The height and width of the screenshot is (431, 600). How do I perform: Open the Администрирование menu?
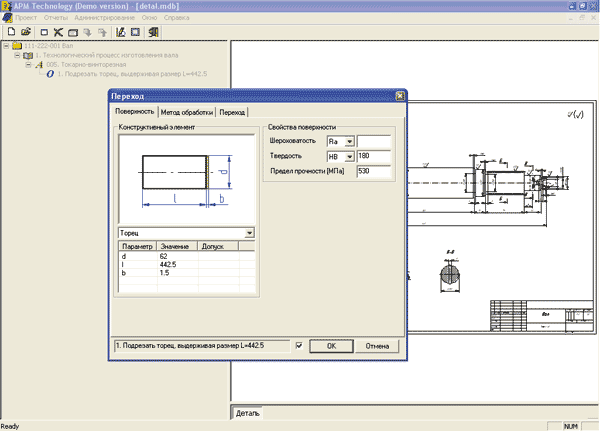(x=103, y=19)
